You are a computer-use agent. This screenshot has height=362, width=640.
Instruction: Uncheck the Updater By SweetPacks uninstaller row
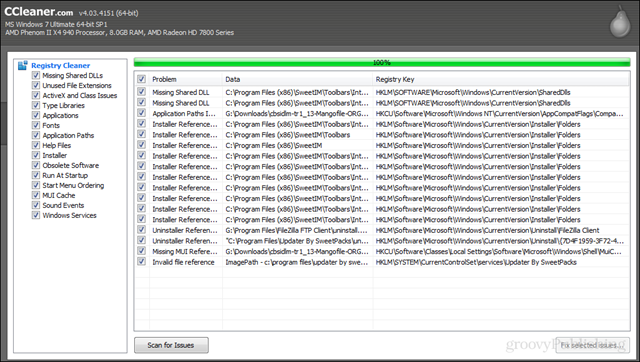point(142,240)
